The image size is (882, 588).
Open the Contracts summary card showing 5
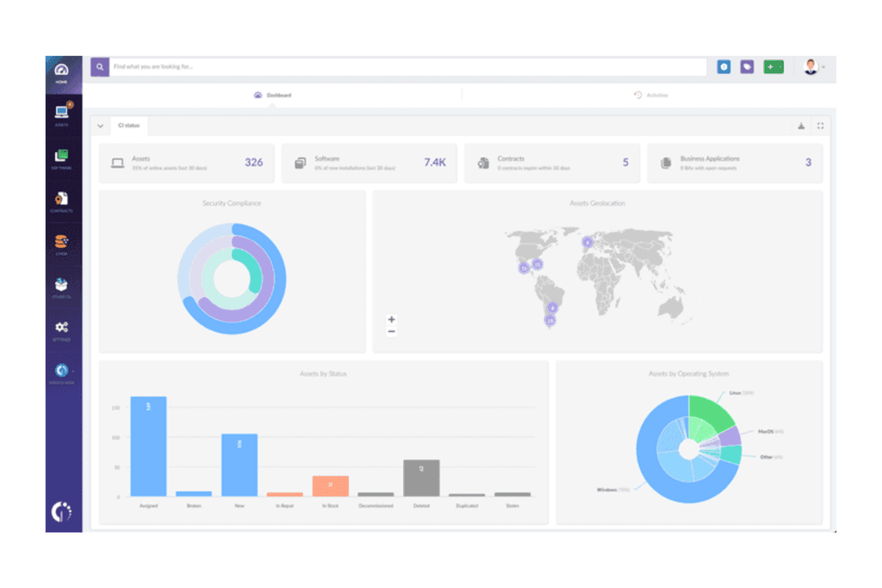(552, 163)
